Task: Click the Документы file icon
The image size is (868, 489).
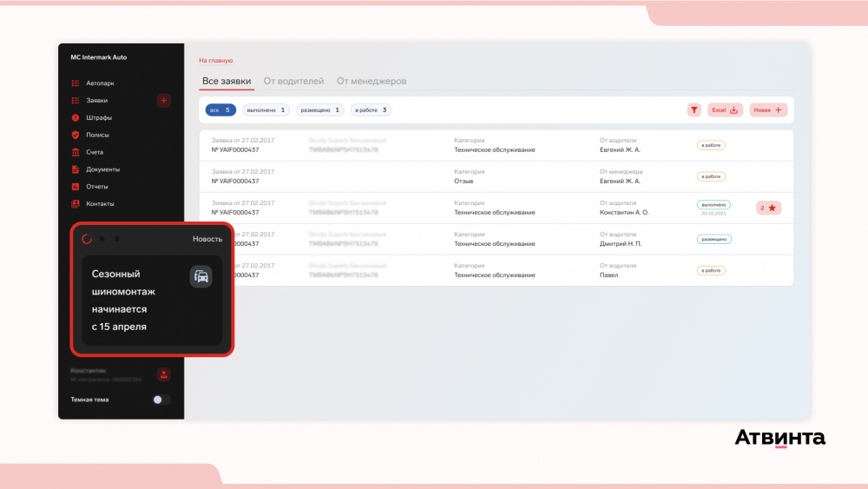Action: pyautogui.click(x=76, y=169)
